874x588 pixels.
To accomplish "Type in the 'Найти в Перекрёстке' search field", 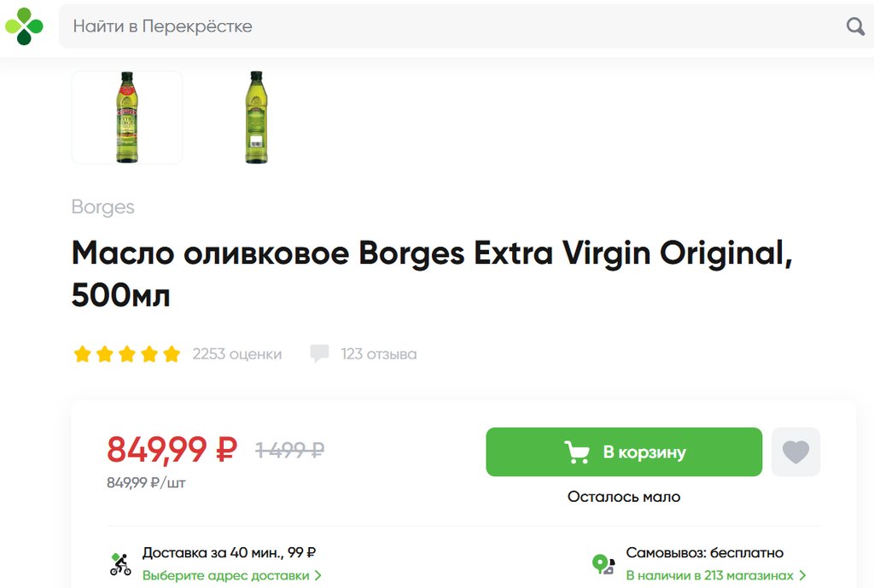I will coord(444,26).
